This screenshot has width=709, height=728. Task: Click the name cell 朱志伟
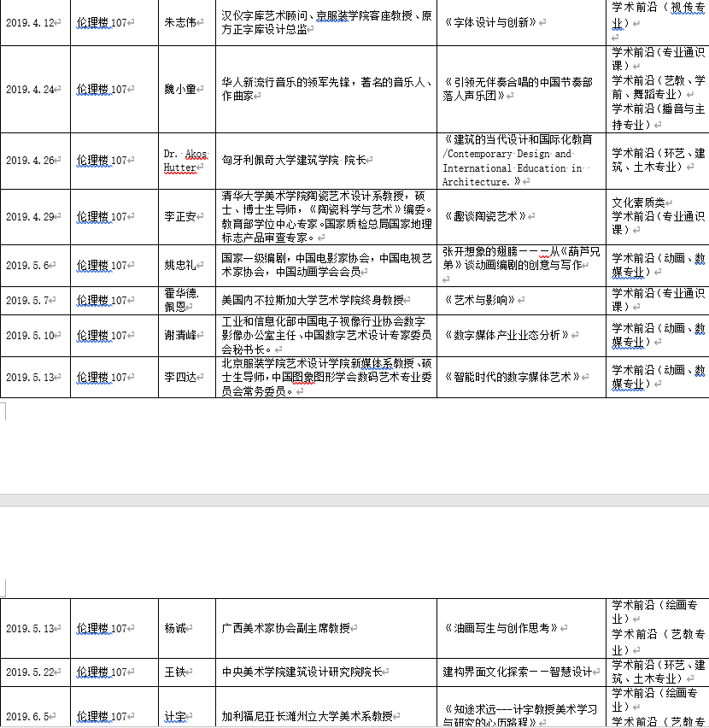point(179,22)
